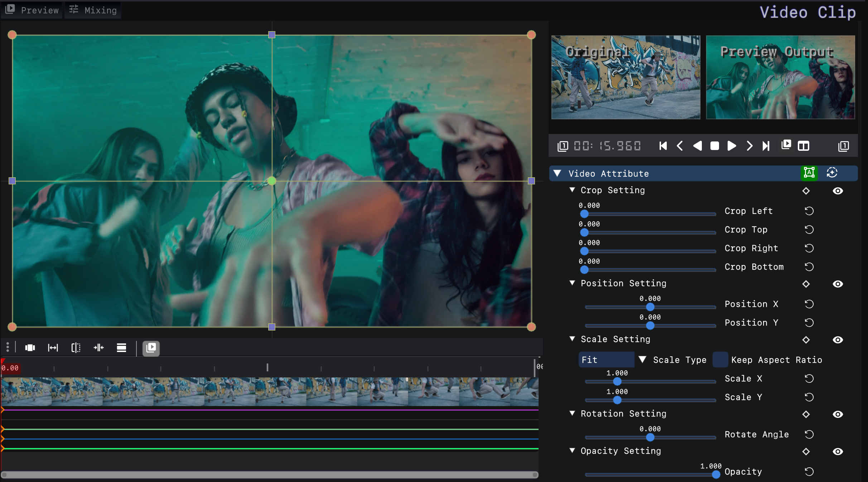Jump to the clip start
This screenshot has height=482, width=868.
point(663,146)
